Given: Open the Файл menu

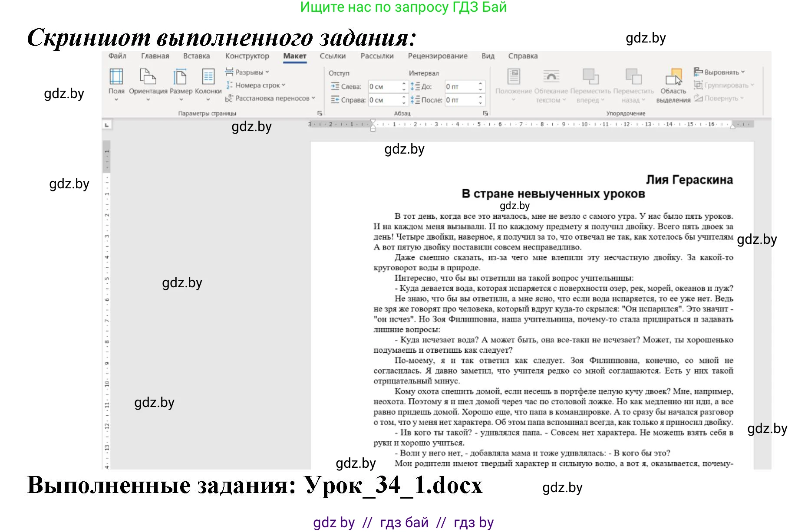Looking at the screenshot, I should click(118, 56).
